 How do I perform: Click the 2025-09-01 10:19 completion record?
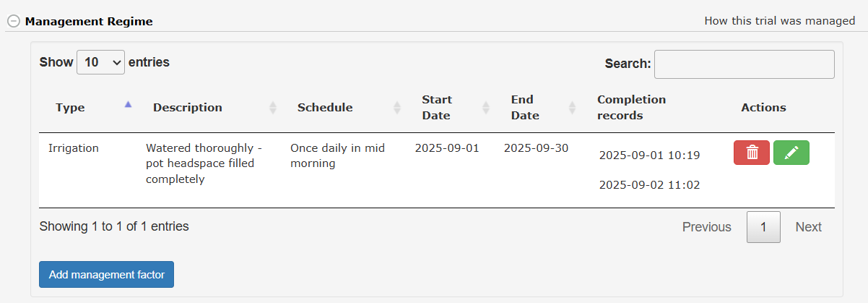(x=649, y=155)
